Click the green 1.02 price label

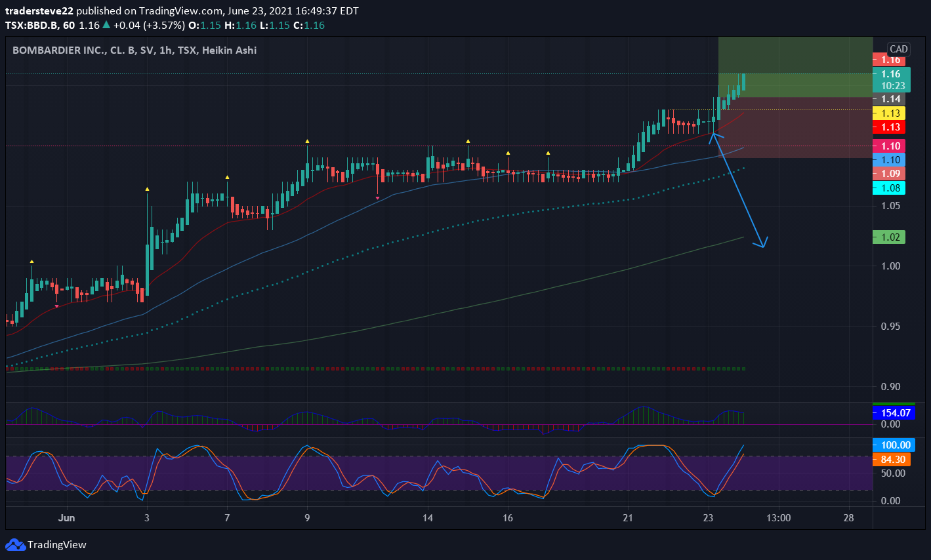pos(889,237)
